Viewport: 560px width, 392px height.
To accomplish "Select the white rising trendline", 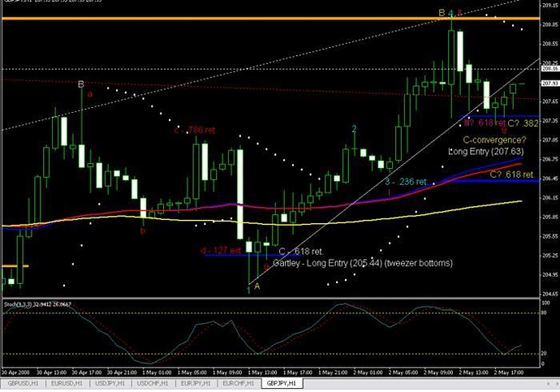I will click(x=393, y=171).
